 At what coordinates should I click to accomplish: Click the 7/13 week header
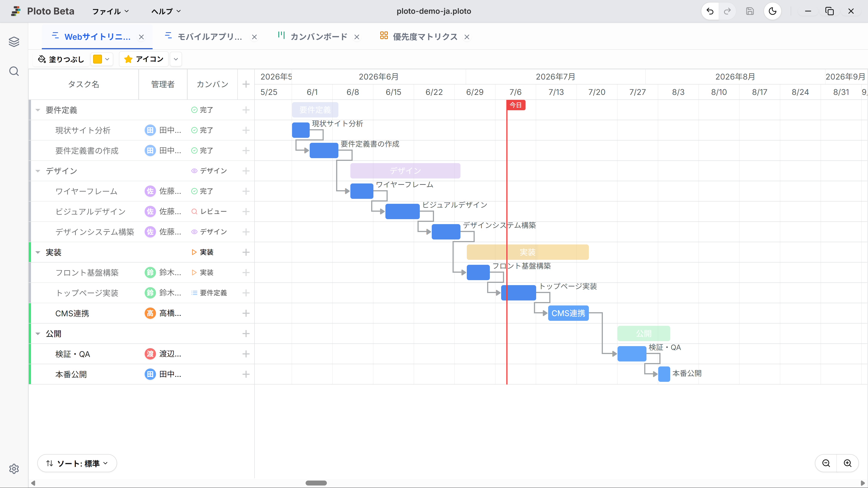(x=556, y=92)
